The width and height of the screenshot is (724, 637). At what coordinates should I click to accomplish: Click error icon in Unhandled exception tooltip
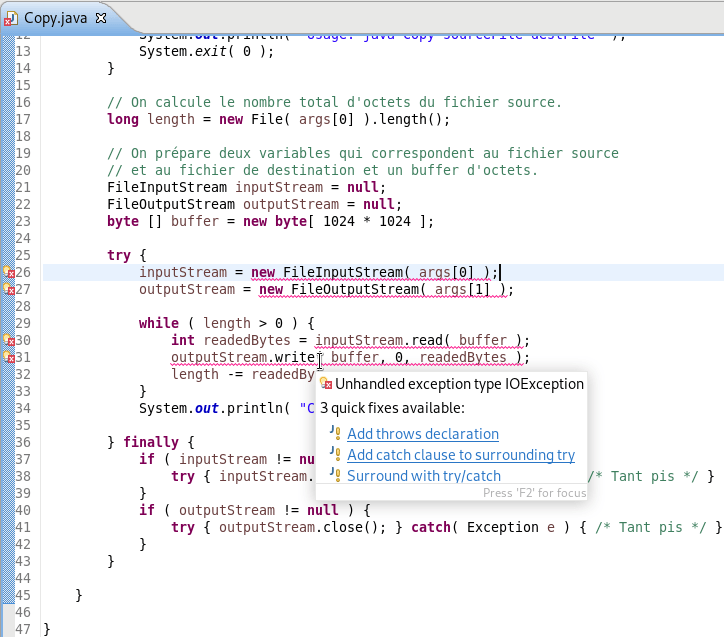(x=326, y=384)
